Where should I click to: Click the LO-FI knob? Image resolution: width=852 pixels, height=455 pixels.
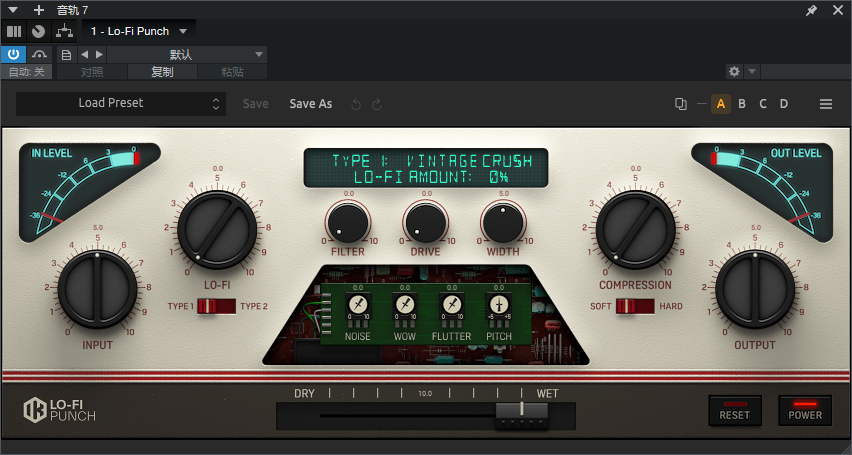tap(217, 229)
